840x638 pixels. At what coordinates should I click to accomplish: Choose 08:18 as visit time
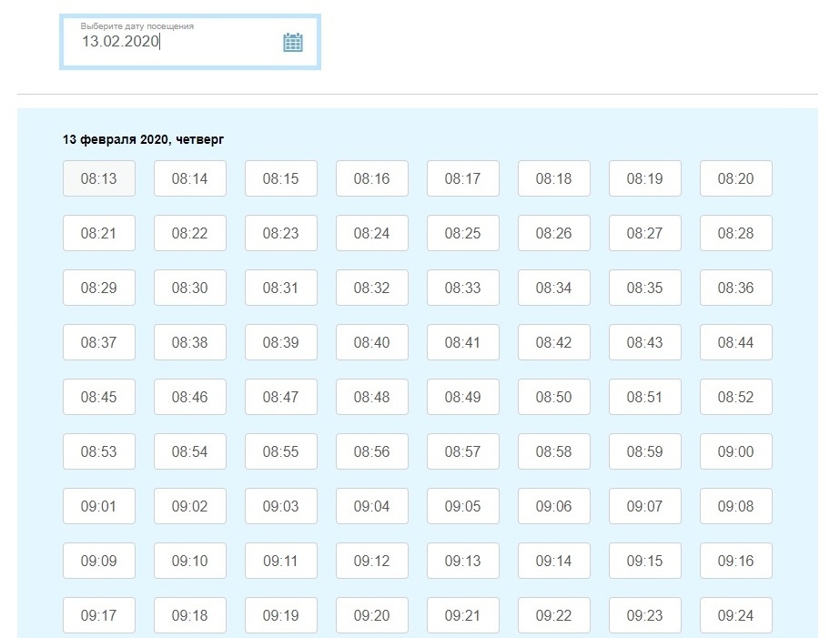[554, 178]
